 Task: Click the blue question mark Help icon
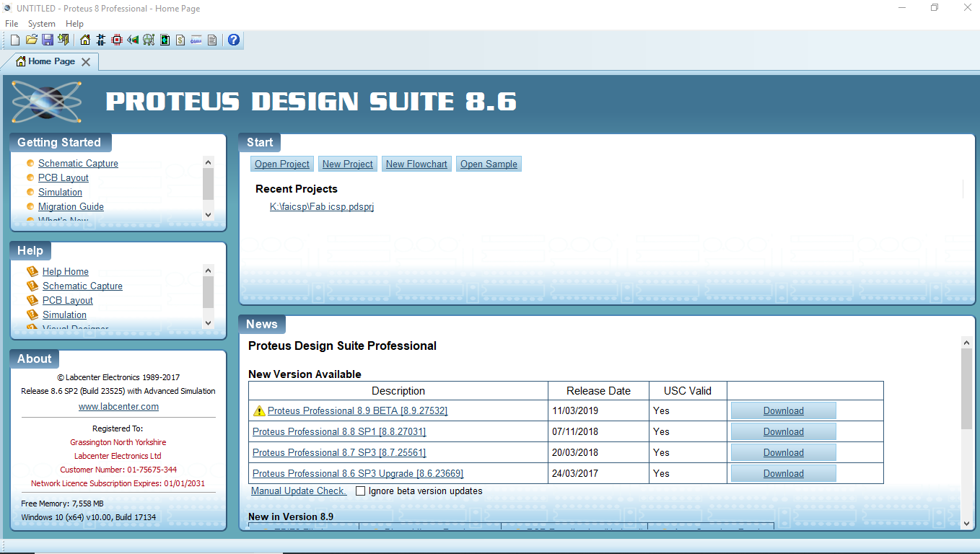(234, 40)
